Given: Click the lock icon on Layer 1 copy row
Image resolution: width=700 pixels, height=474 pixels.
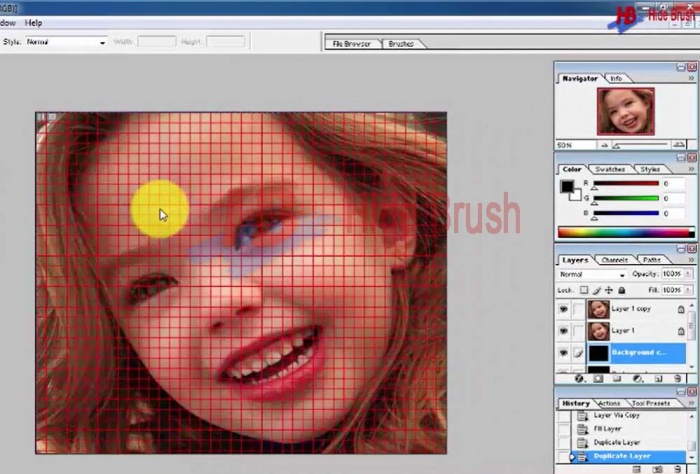Looking at the screenshot, I should 681,309.
